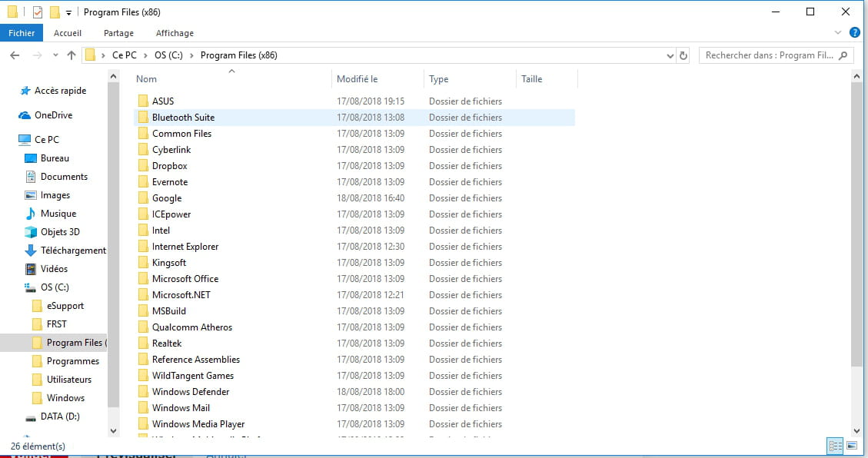Open Customize Quick Access Toolbar dropdown
Image resolution: width=868 pixels, height=458 pixels.
68,12
